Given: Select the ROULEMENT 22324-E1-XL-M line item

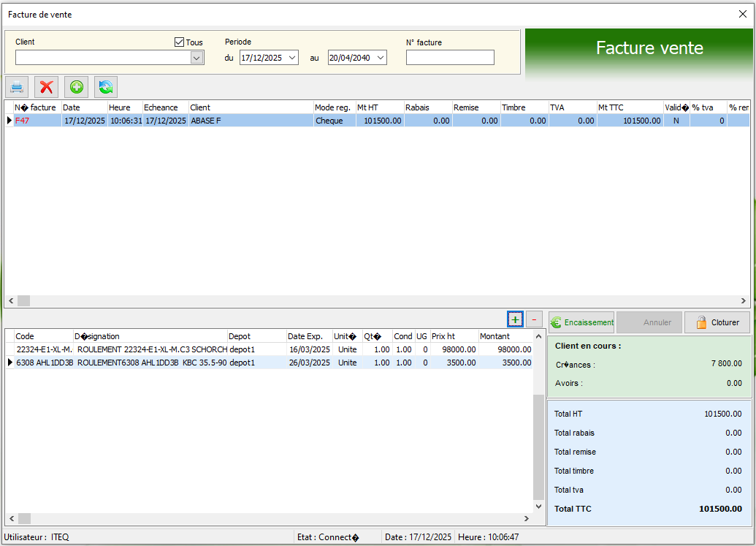Looking at the screenshot, I should pyautogui.click(x=152, y=349).
